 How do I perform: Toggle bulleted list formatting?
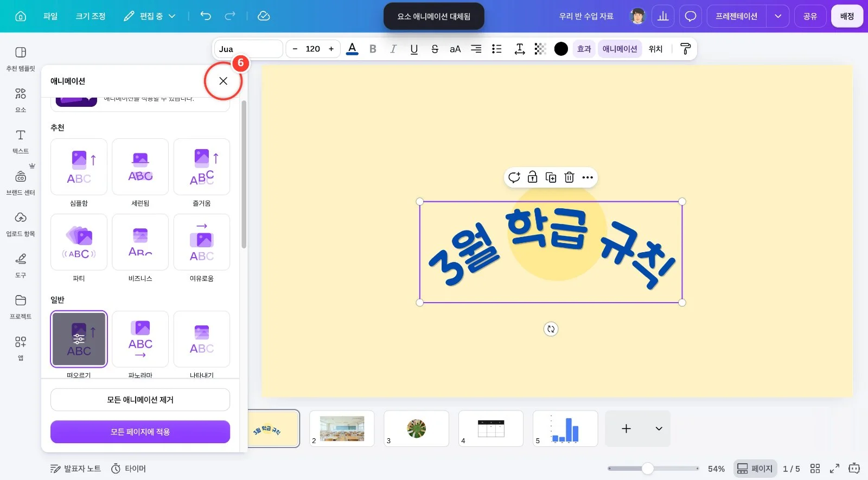coord(496,49)
